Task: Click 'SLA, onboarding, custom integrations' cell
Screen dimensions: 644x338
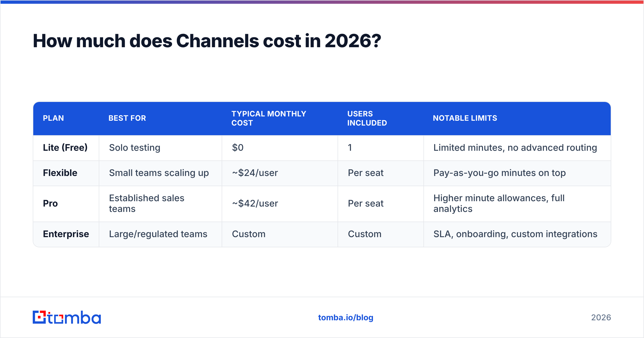Action: (517, 234)
